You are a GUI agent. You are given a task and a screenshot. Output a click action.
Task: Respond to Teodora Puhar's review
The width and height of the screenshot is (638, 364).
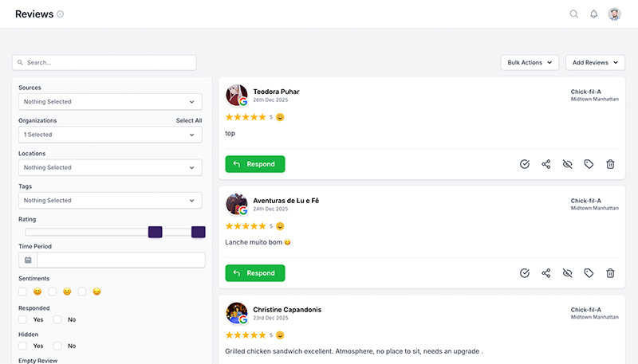pos(254,164)
